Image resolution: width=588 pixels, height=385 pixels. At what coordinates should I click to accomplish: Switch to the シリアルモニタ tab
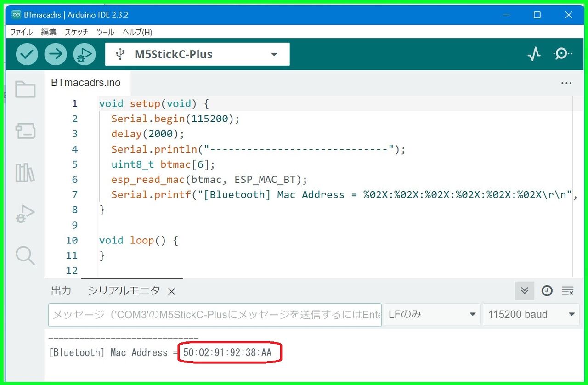click(124, 291)
